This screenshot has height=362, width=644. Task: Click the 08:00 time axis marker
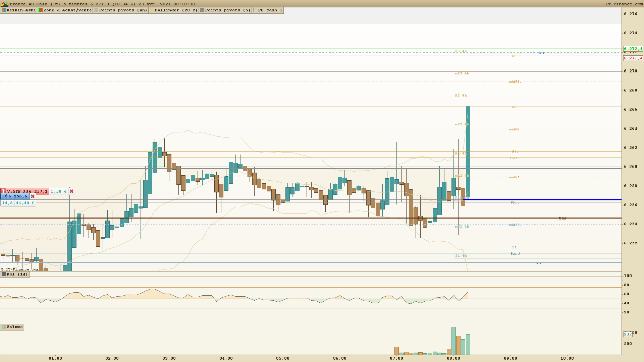tap(453, 358)
